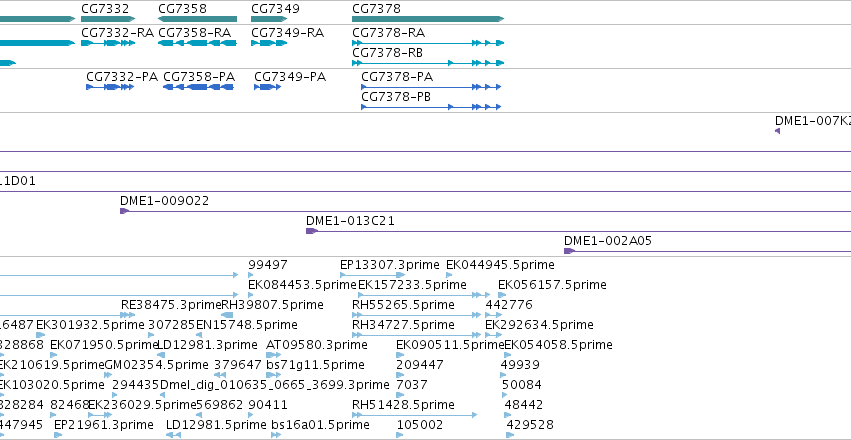Screen dimensions: 851x440
Task: Click the CG7332-PA protein label
Action: coord(122,77)
